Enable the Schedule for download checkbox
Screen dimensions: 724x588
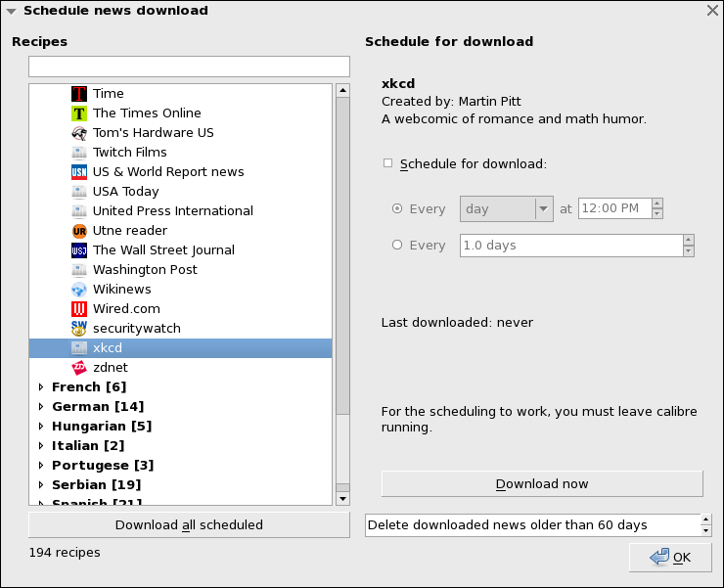387,163
